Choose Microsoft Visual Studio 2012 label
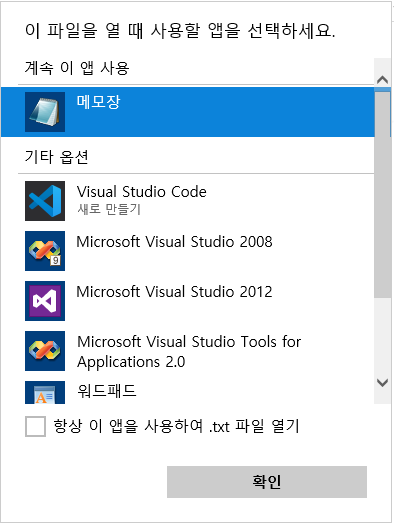This screenshot has width=394, height=527. 174,291
